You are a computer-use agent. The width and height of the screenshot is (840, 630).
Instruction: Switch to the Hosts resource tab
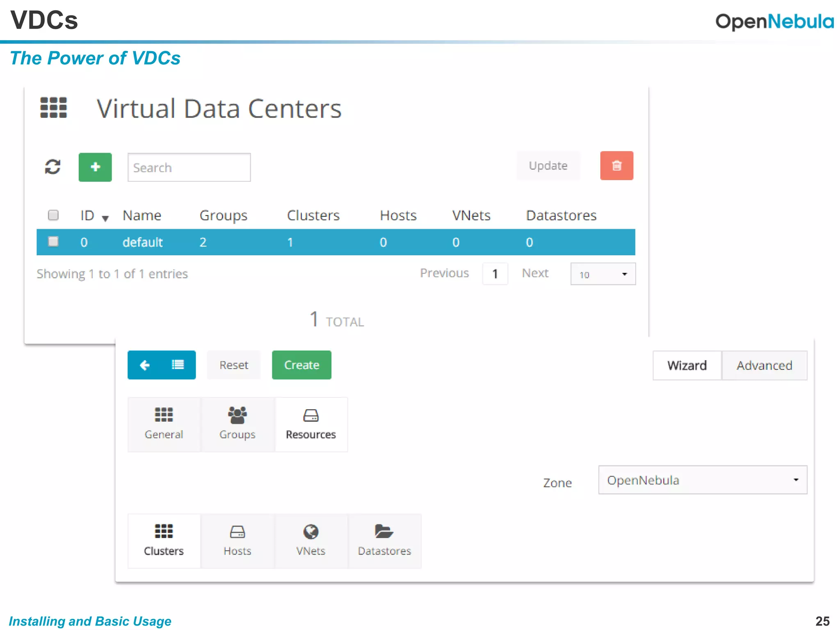(237, 541)
